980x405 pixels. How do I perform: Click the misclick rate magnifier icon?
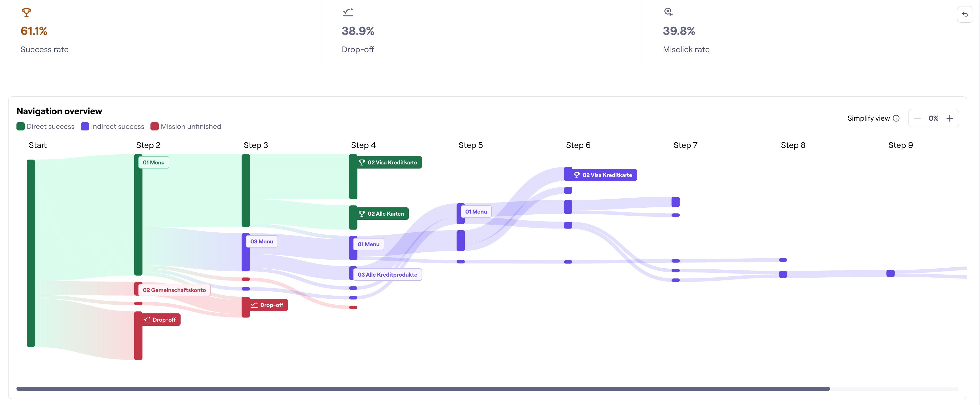tap(668, 12)
